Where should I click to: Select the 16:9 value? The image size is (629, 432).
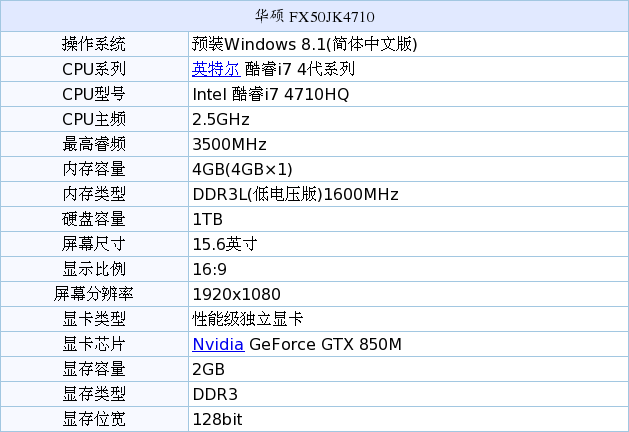(x=209, y=270)
